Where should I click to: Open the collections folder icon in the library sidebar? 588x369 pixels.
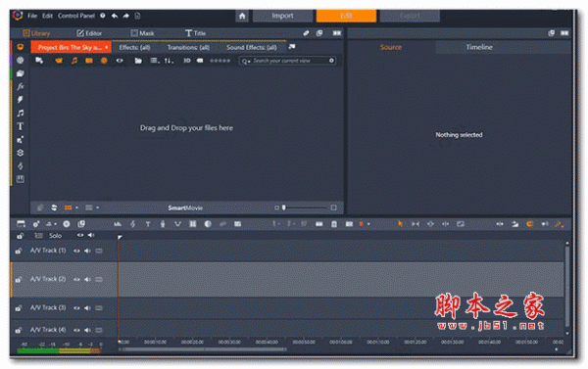click(x=21, y=73)
